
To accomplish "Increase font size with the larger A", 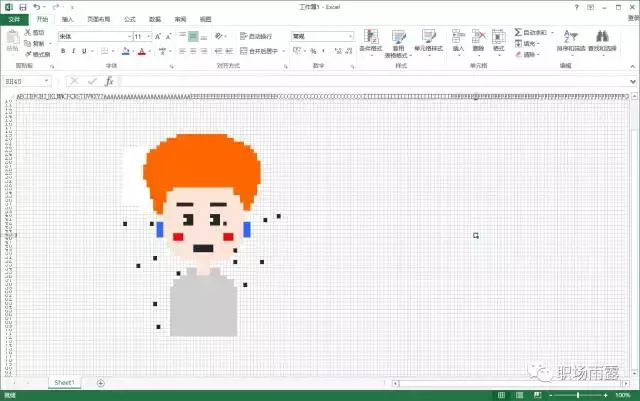I will 158,36.
